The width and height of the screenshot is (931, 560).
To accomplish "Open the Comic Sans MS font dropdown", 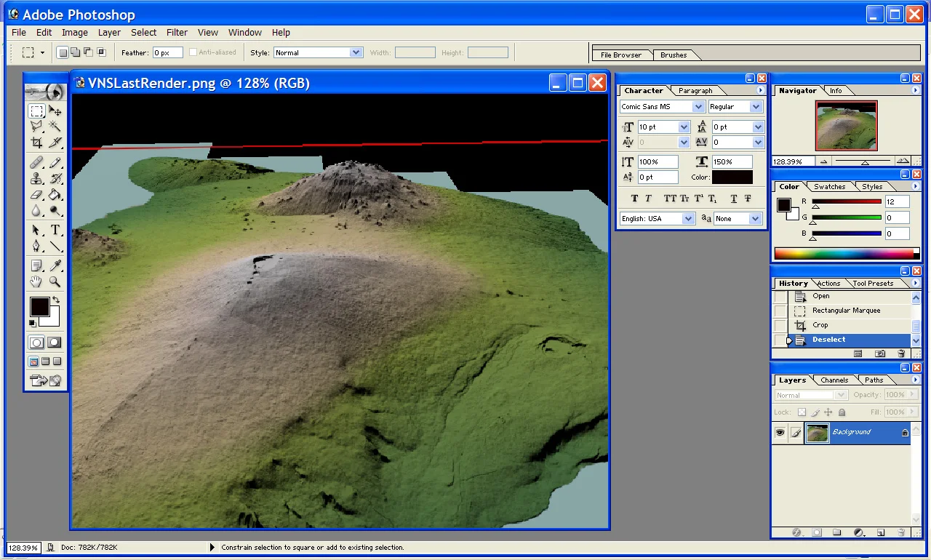I will point(698,107).
